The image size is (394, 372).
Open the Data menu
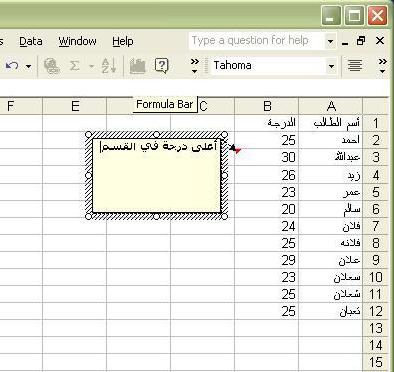[x=31, y=41]
